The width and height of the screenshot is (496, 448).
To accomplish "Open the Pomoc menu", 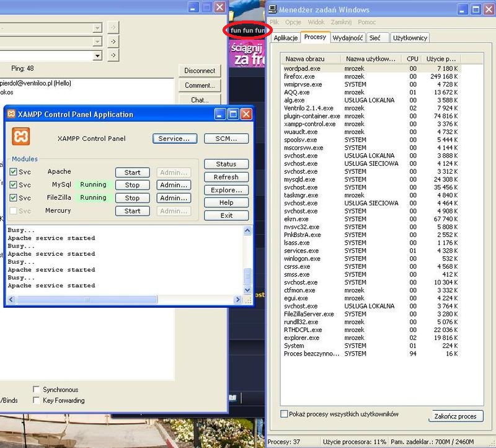I will (366, 22).
